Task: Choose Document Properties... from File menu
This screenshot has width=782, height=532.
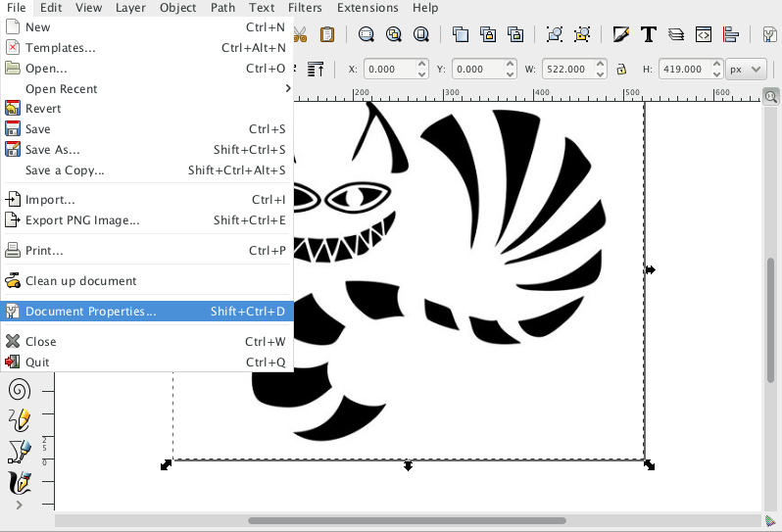Action: (x=147, y=312)
